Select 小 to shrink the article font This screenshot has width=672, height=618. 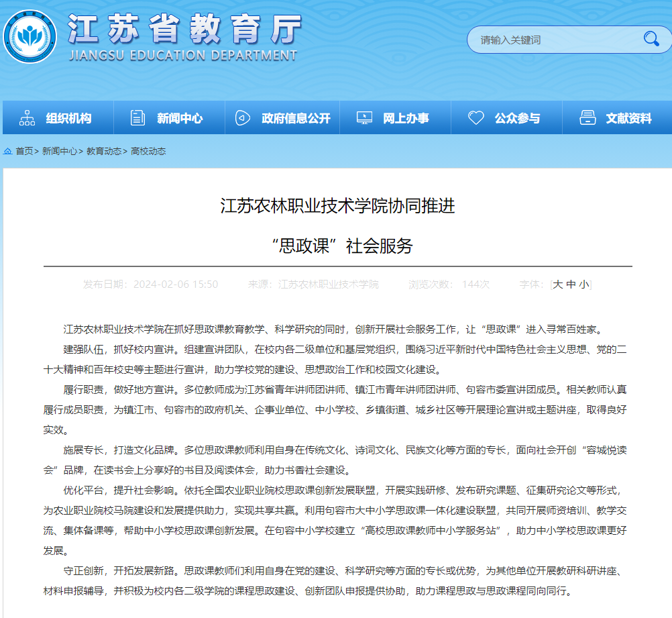click(x=583, y=284)
